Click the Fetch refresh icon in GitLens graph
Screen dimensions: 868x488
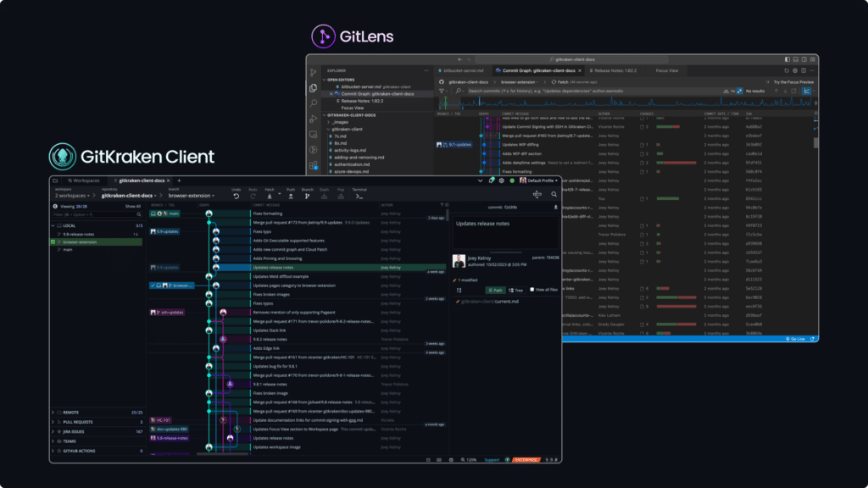point(554,82)
